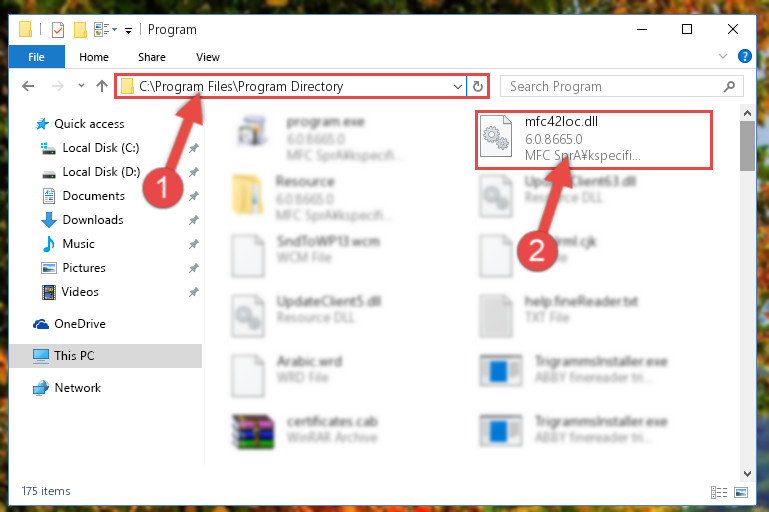Image resolution: width=769 pixels, height=512 pixels.
Task: Go up one folder level with the up arrow
Action: [102, 86]
